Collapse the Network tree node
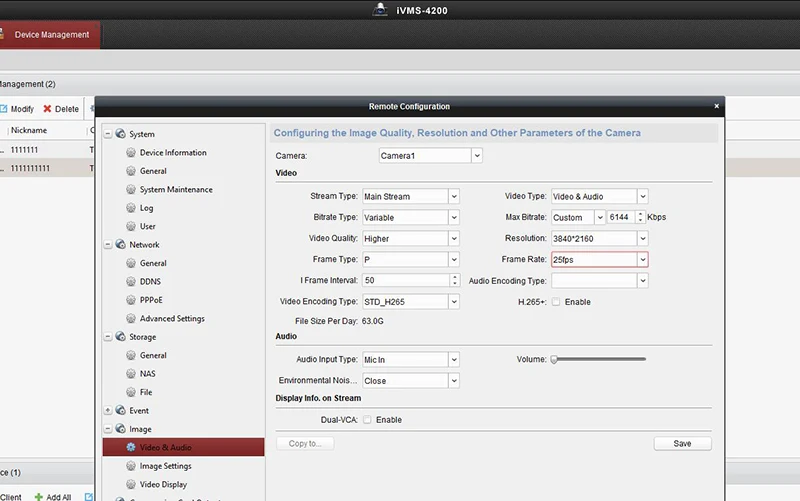Screen dimensions: 800x501 pyautogui.click(x=108, y=245)
